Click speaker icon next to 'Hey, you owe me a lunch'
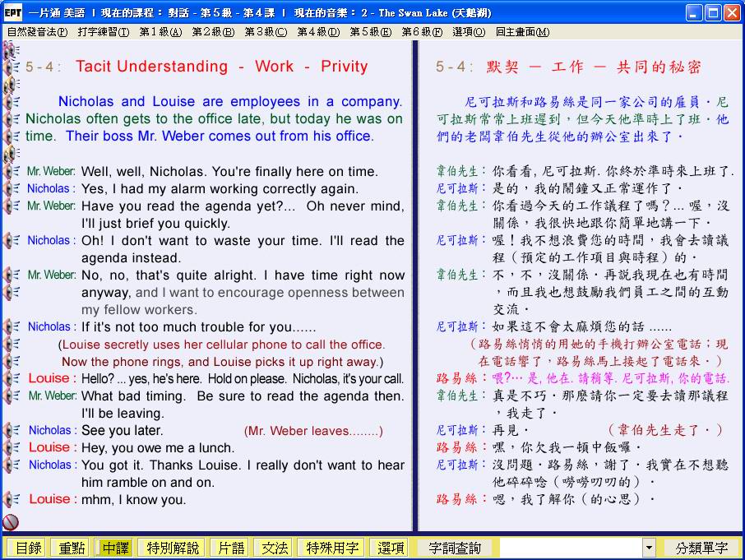 pos(11,448)
